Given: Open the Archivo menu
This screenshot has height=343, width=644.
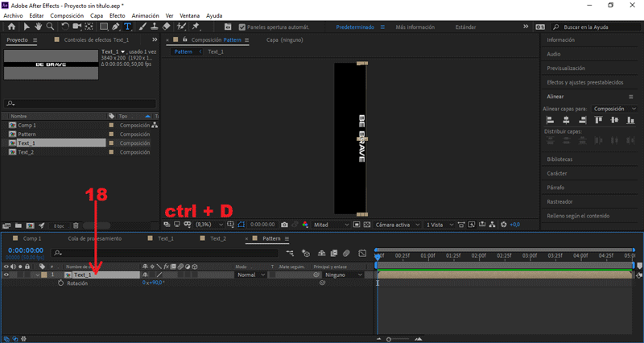Looking at the screenshot, I should pos(13,15).
